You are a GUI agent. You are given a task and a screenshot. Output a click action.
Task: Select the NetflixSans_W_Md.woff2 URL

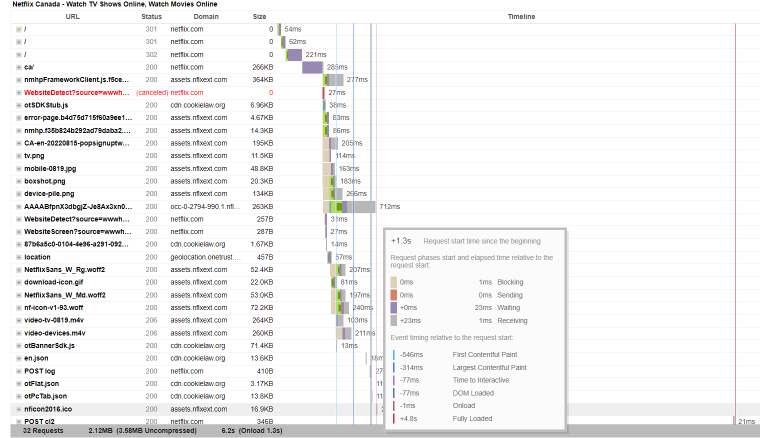point(64,295)
